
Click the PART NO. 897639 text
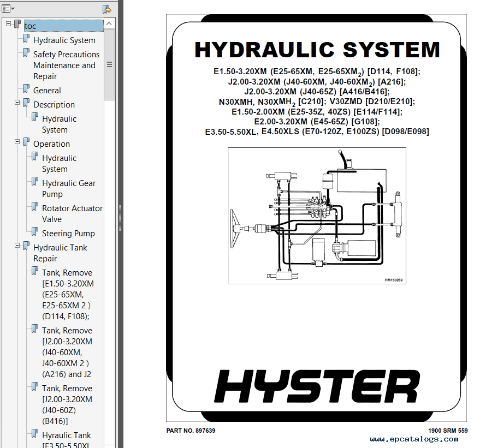[x=191, y=431]
